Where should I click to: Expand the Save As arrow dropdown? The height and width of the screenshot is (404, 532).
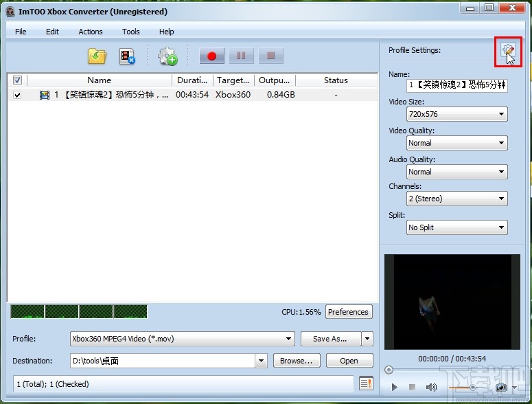coord(367,339)
